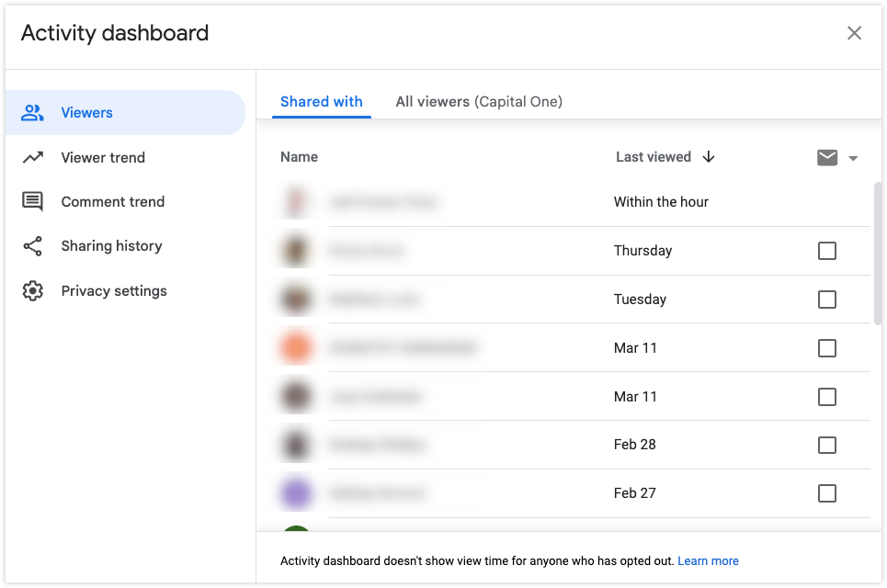887x588 pixels.
Task: Check the box on the Feb 27 row
Action: pyautogui.click(x=826, y=492)
